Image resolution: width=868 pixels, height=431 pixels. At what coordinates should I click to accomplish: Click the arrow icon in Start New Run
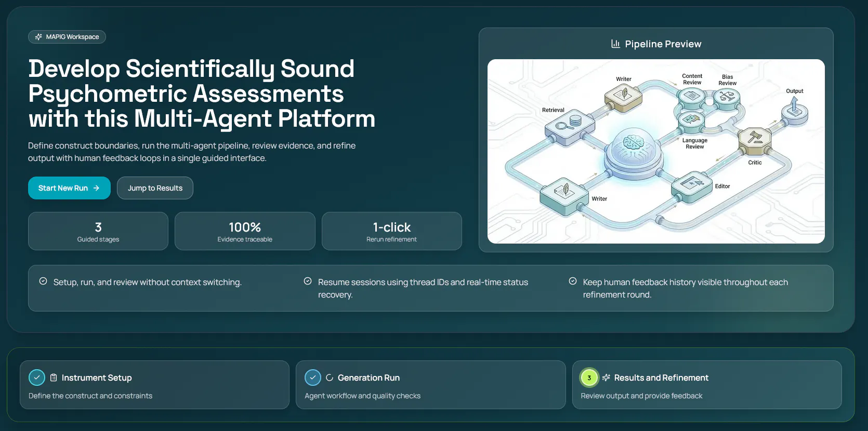(96, 188)
